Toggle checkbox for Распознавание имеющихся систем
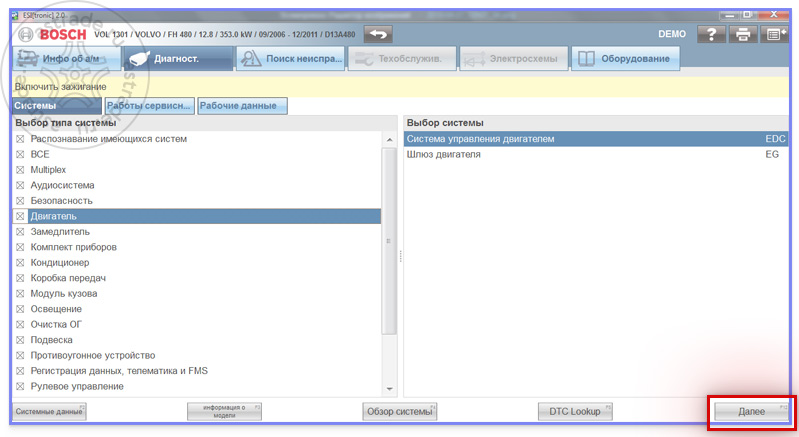The width and height of the screenshot is (799, 437). 20,139
